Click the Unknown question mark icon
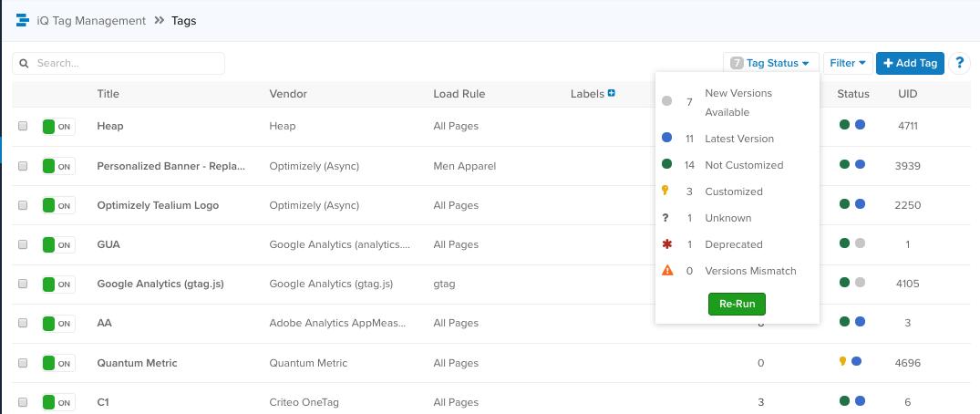The image size is (980, 414). pyautogui.click(x=665, y=218)
